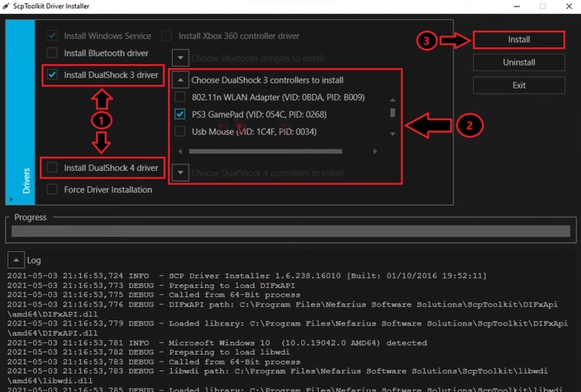The image size is (581, 392).
Task: Toggle Install Xbox 360 controller driver checkbox
Action: 167,36
